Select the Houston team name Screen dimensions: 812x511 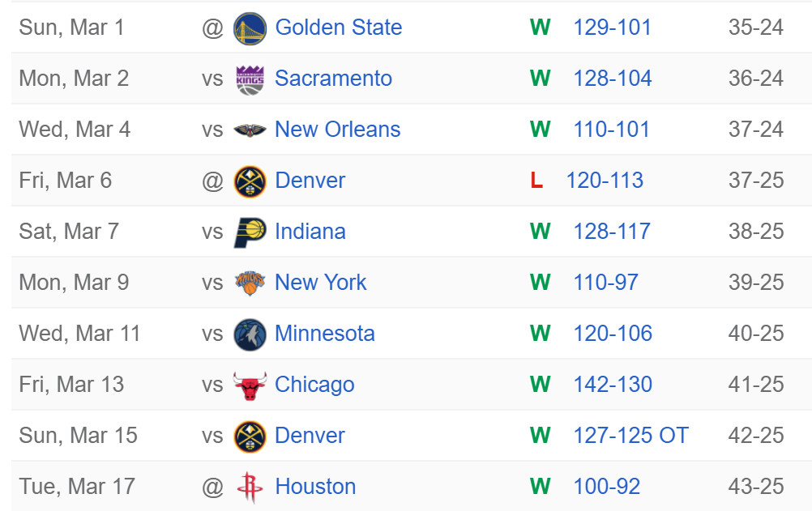tap(315, 487)
